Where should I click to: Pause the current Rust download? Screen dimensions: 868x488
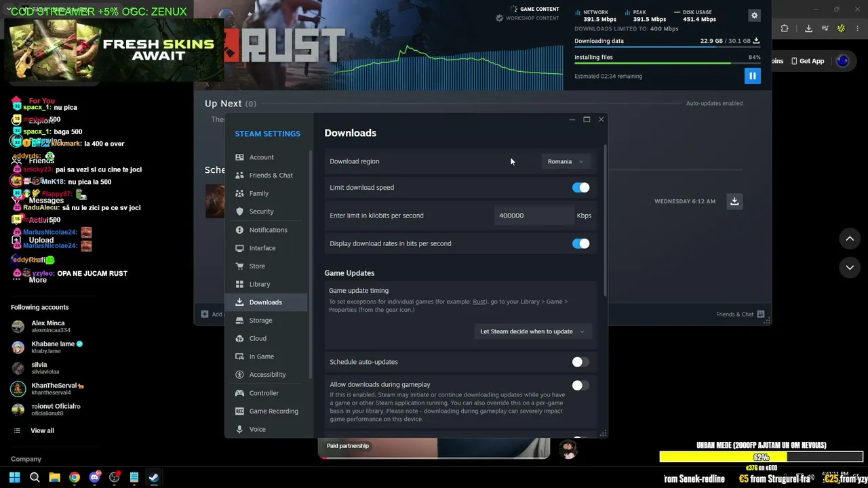(x=752, y=76)
